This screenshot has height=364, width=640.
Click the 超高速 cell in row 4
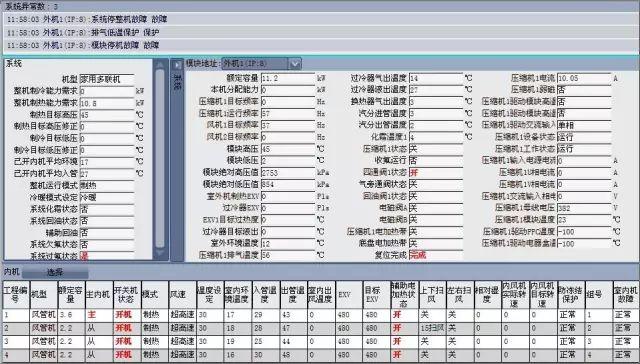[182, 355]
